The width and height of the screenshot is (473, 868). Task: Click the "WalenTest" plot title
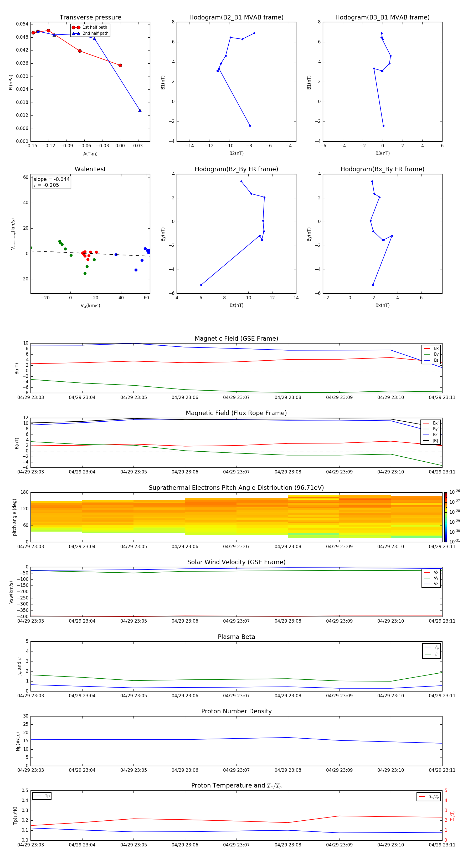tap(90, 169)
